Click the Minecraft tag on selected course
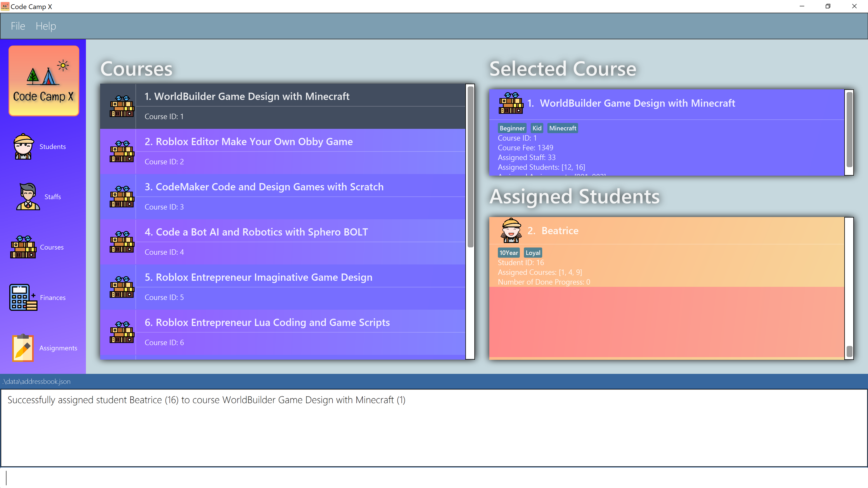This screenshot has width=868, height=488. click(x=562, y=128)
